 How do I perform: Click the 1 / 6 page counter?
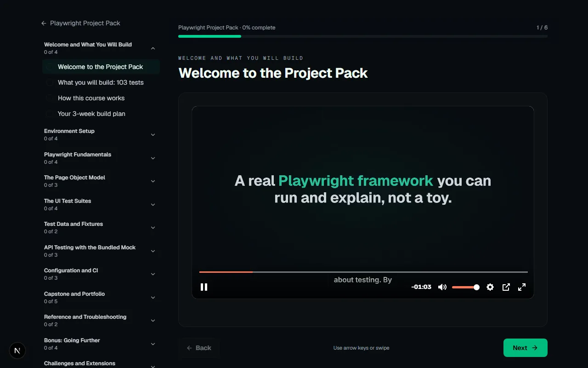coord(542,28)
